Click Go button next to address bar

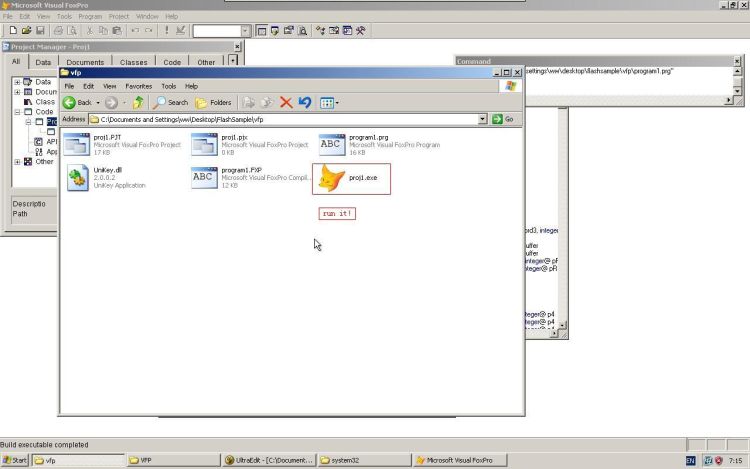coord(503,119)
